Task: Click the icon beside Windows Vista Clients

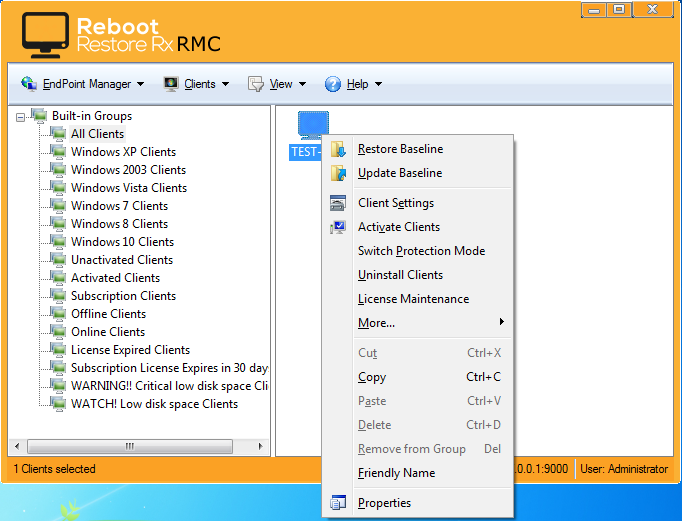Action: coord(58,187)
